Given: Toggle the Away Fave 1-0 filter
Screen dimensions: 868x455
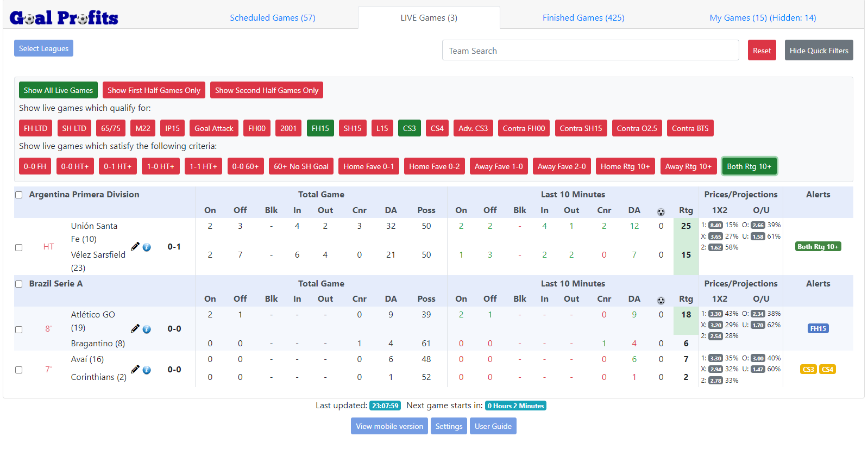Looking at the screenshot, I should pyautogui.click(x=499, y=166).
